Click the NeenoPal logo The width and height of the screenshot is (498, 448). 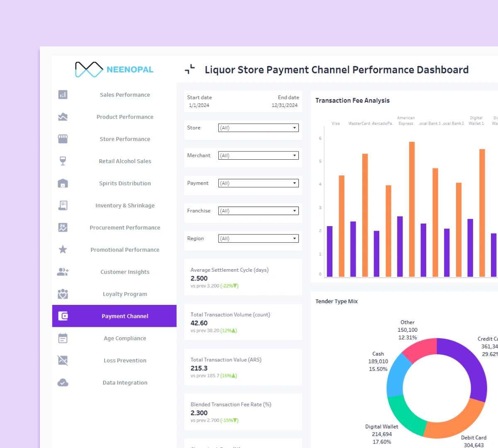coord(113,69)
